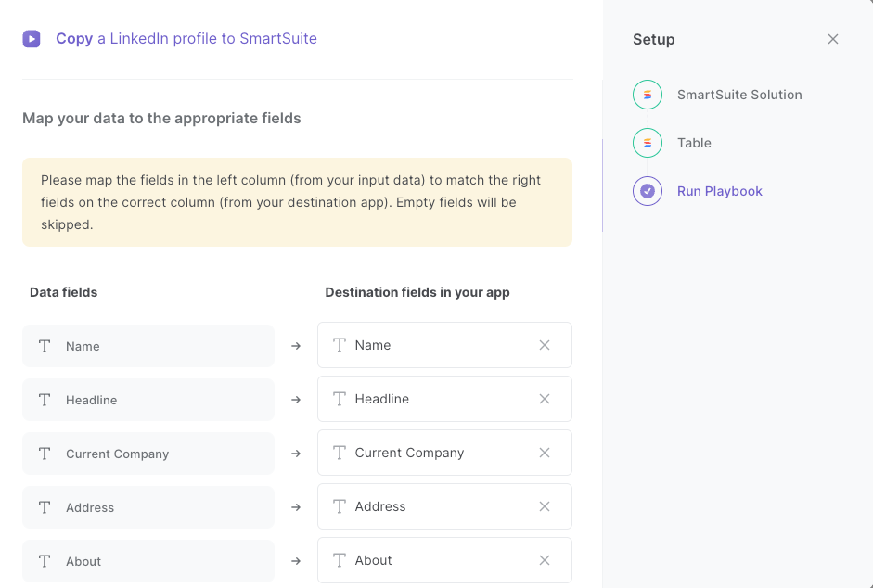Go to the Run Playbook step

click(x=719, y=191)
